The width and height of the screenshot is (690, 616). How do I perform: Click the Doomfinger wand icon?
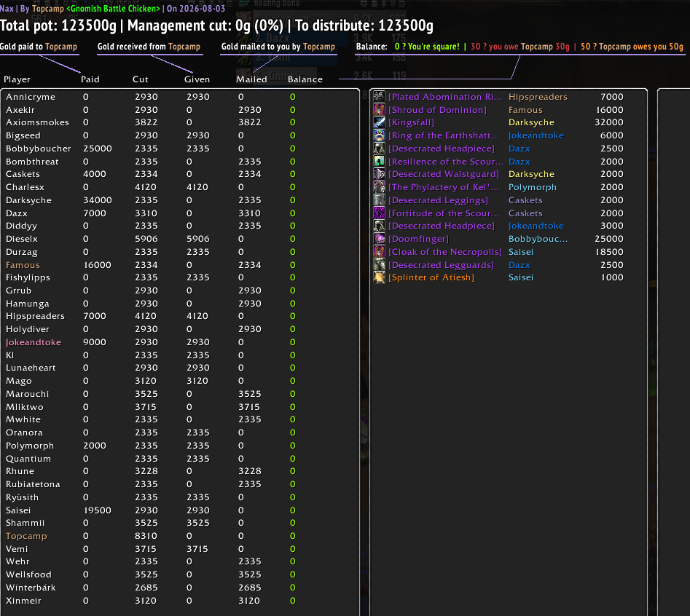pyautogui.click(x=379, y=239)
